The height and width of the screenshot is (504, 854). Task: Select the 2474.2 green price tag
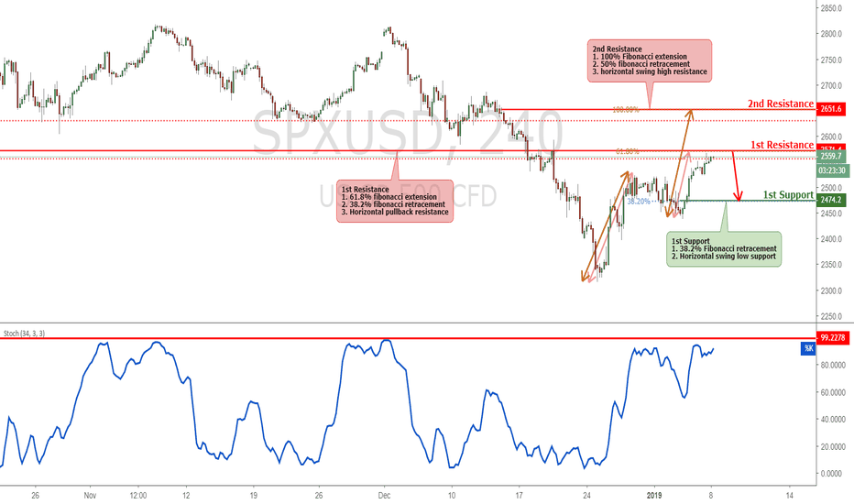[x=832, y=200]
